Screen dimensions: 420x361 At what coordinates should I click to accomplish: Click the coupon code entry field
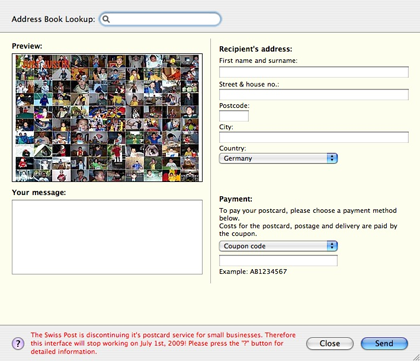pyautogui.click(x=278, y=261)
